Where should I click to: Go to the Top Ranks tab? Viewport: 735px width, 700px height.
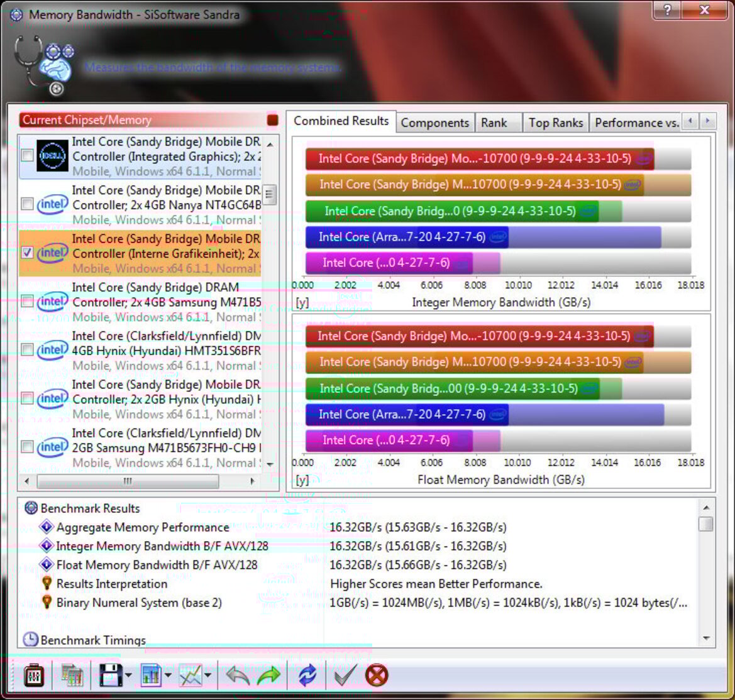pos(556,123)
